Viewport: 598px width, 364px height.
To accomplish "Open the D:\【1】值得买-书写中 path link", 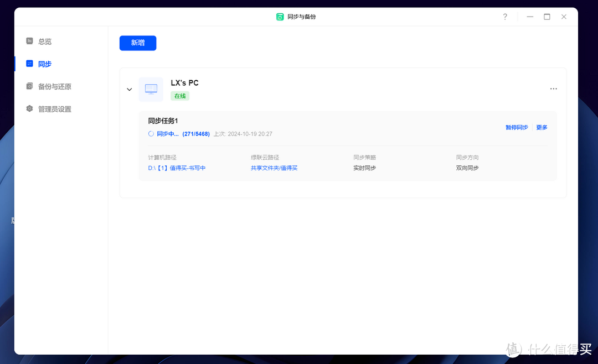I will point(177,168).
